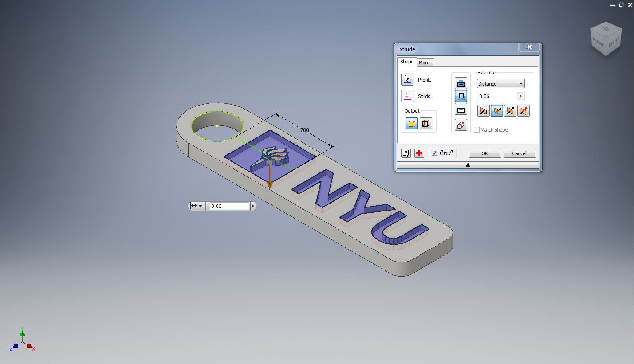The image size is (634, 364).
Task: Open the mini-toolbar options dropdown arrow
Action: click(201, 206)
